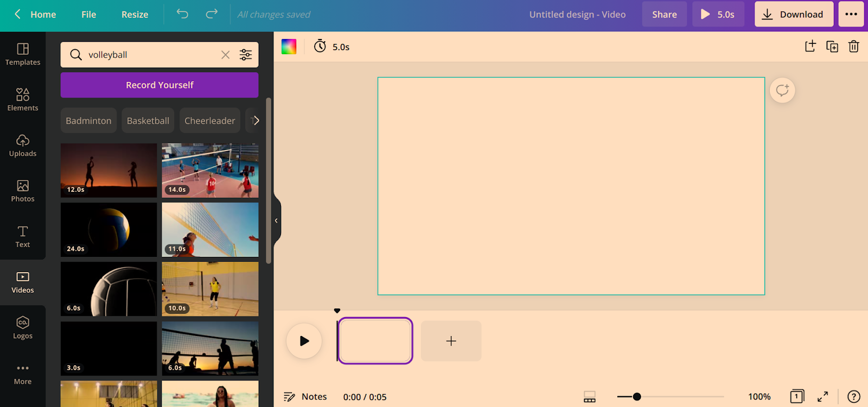This screenshot has width=868, height=407.
Task: Click the blank video canvas
Action: [571, 186]
